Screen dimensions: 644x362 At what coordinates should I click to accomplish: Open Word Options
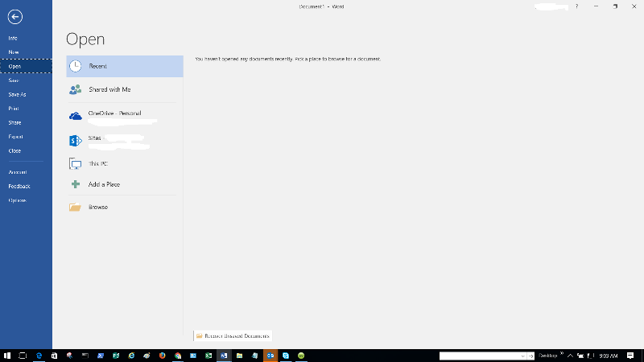click(17, 200)
